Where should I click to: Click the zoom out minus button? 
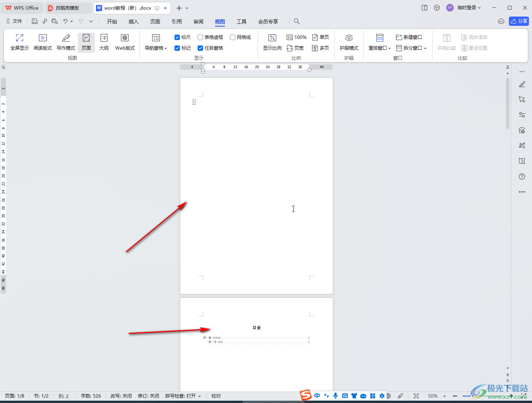[455, 396]
